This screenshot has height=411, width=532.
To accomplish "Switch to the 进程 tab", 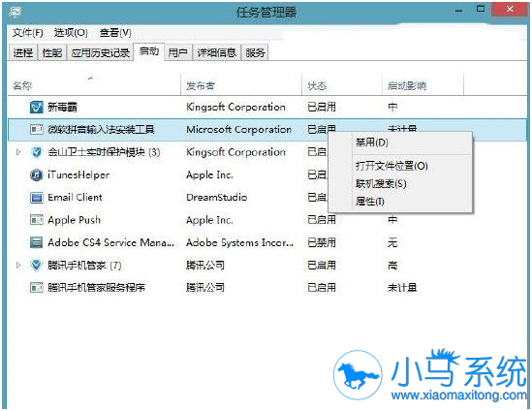I will (x=23, y=53).
